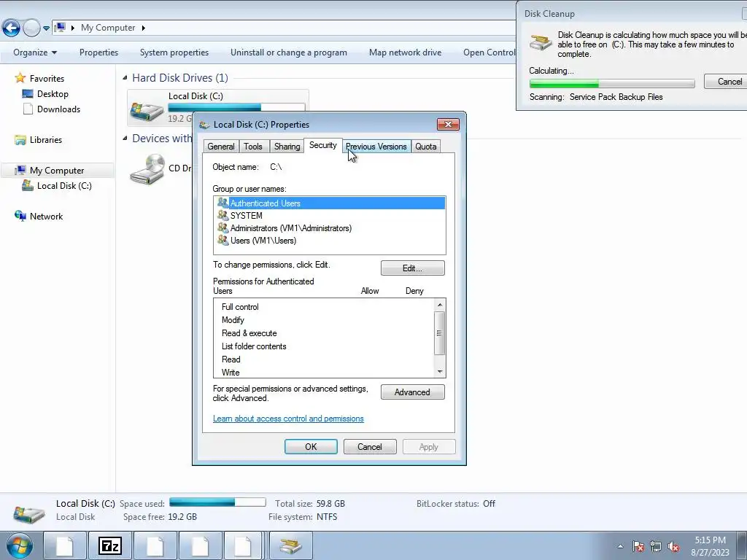Click the Properties dialog title drive icon
Screen dimensions: 747x560
pyautogui.click(x=204, y=125)
